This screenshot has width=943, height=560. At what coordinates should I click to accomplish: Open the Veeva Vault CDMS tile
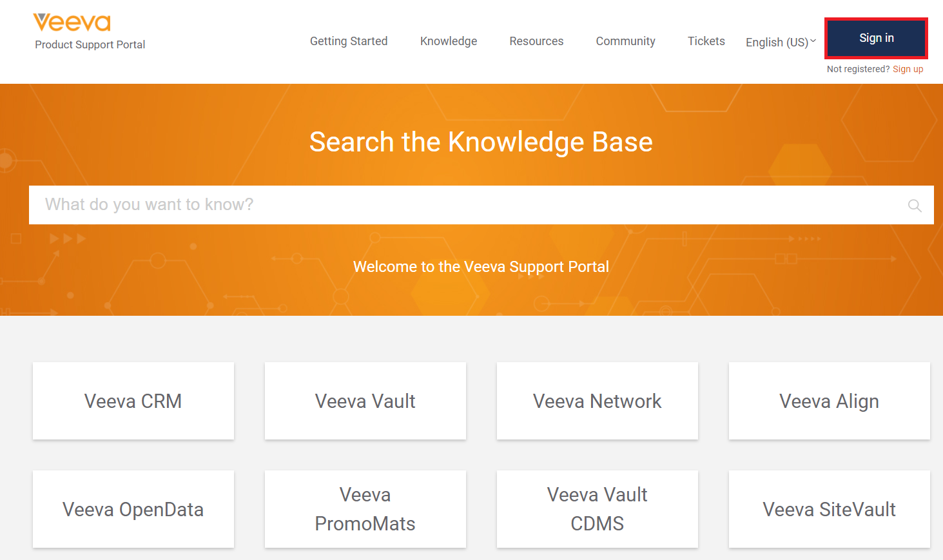[598, 509]
